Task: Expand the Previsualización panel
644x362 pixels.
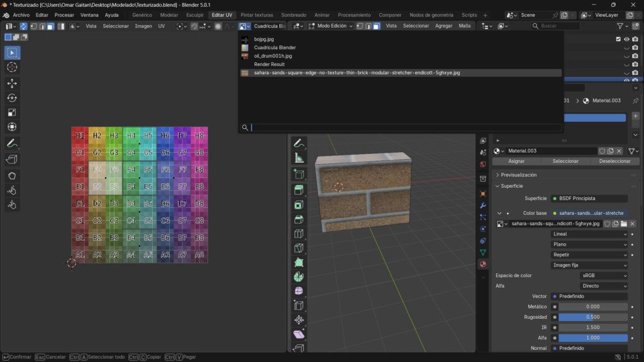Action: pyautogui.click(x=519, y=175)
